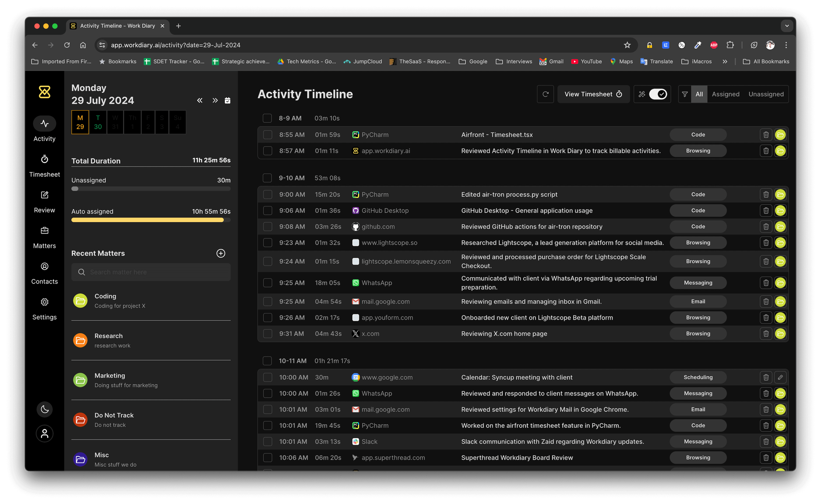Select all entries in the 8-9 AM group
This screenshot has width=821, height=504.
[267, 118]
